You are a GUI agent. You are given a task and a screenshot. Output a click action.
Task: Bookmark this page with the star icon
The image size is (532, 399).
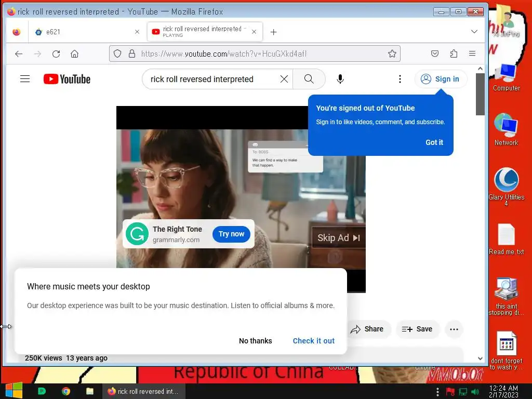(392, 54)
